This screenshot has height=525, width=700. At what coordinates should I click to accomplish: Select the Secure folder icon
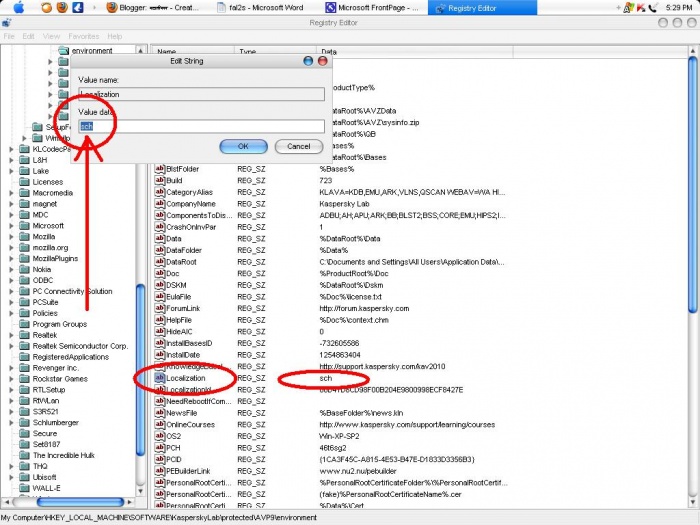(25, 433)
